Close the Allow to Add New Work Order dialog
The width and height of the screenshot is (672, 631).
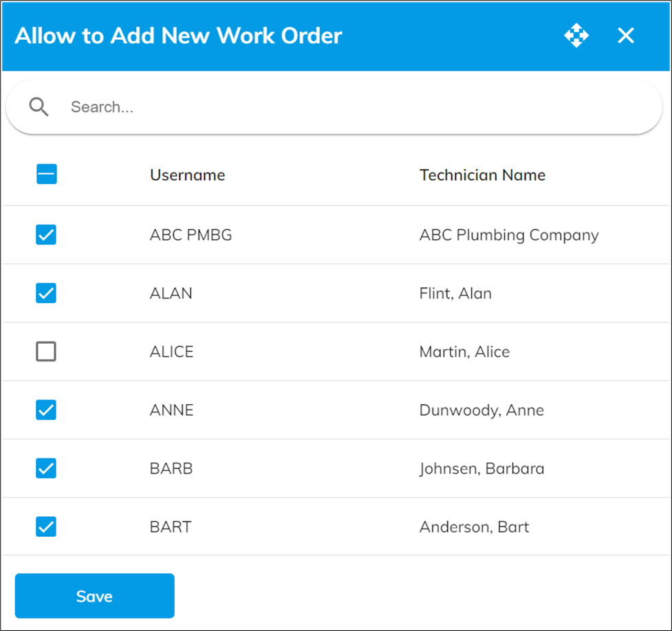pyautogui.click(x=626, y=35)
